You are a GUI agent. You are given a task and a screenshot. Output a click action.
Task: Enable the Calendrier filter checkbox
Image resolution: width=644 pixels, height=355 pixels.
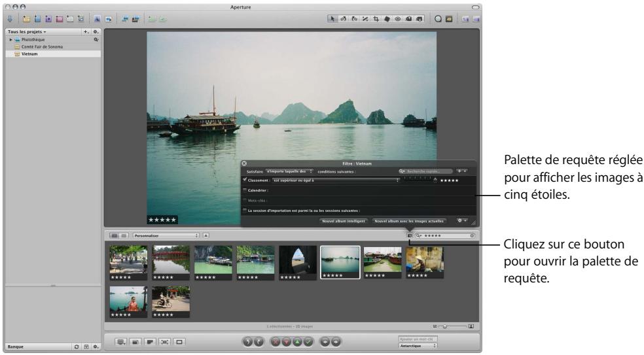245,190
